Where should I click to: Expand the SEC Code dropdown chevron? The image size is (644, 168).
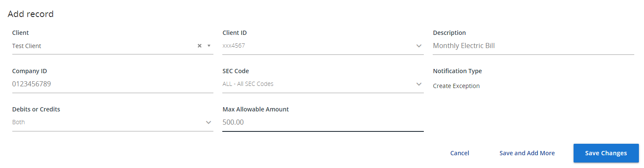[419, 84]
